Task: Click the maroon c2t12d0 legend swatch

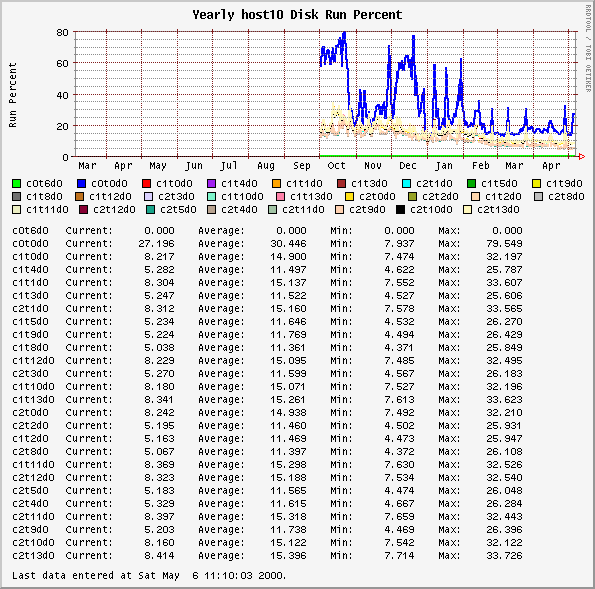Action: pyautogui.click(x=83, y=209)
